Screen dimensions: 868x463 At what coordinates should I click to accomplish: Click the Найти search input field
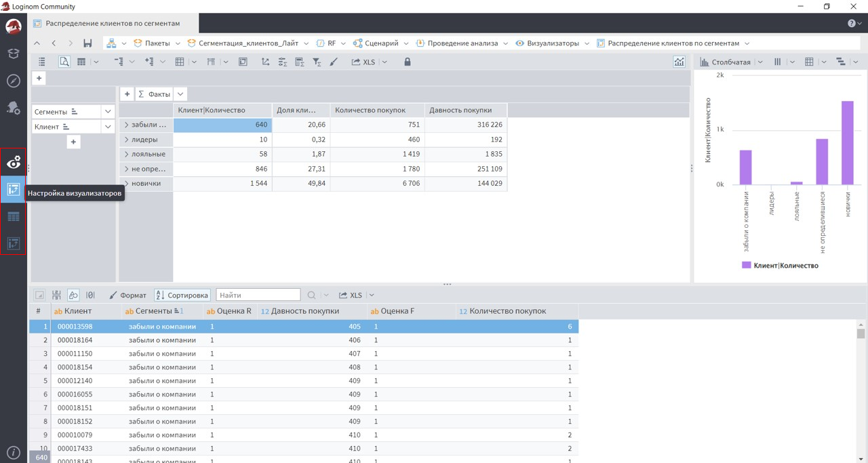pos(258,296)
